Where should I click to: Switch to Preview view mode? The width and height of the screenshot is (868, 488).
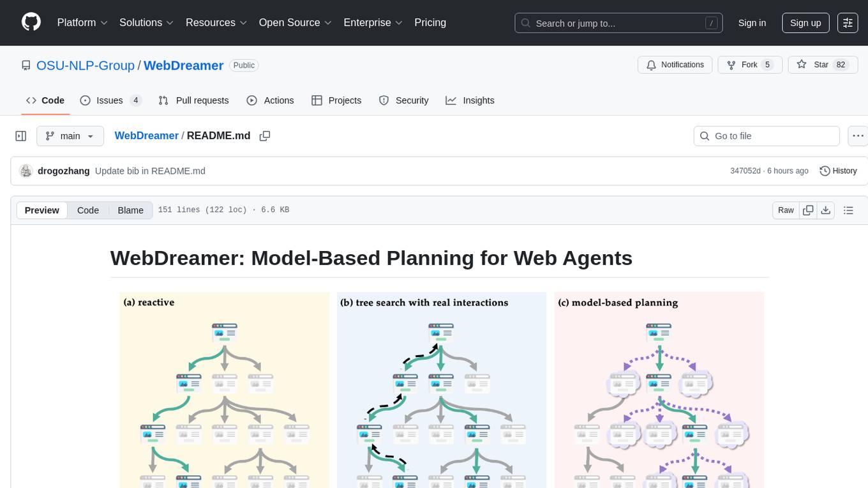tap(42, 210)
